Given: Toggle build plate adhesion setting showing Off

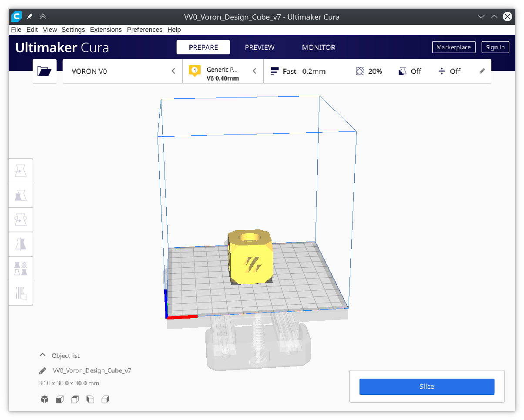Looking at the screenshot, I should 449,71.
